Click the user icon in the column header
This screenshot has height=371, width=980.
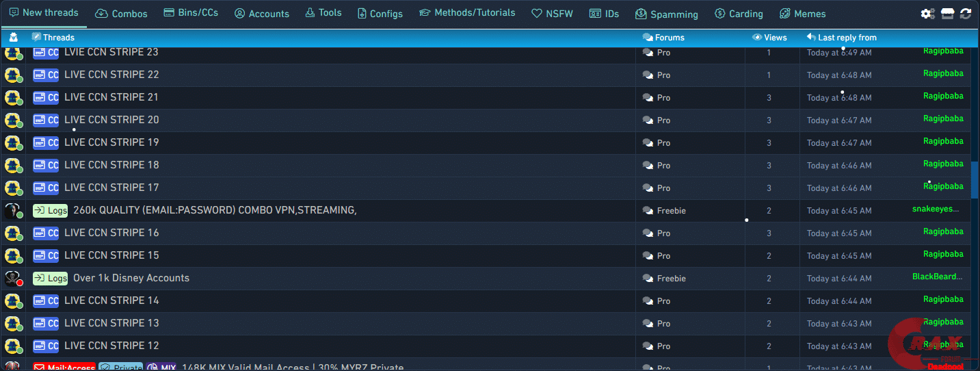point(13,38)
